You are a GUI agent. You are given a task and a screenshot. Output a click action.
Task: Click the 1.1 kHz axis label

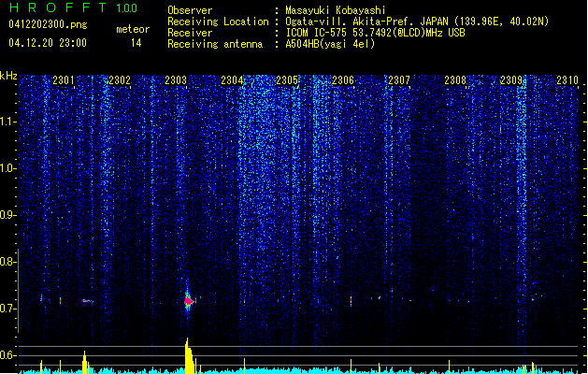tap(8, 122)
